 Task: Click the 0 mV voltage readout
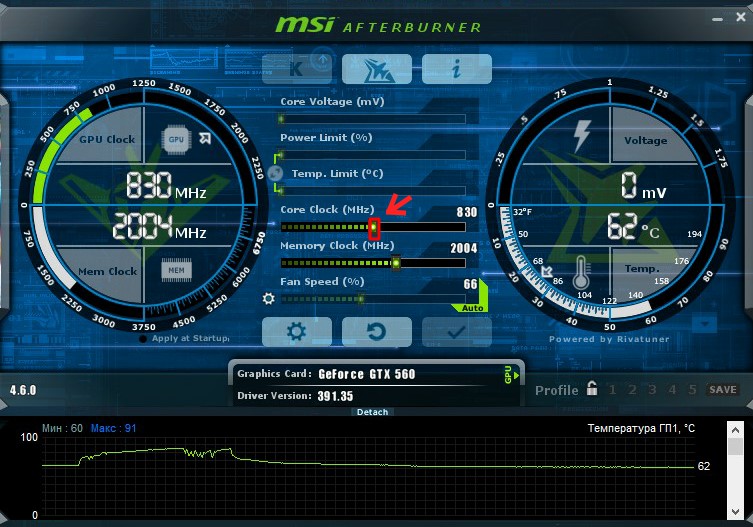[x=644, y=186]
